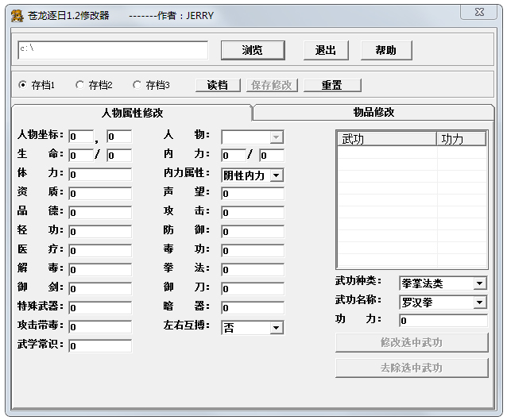Select the 存档1 radio button
This screenshot has height=420, width=507.
pyautogui.click(x=22, y=85)
